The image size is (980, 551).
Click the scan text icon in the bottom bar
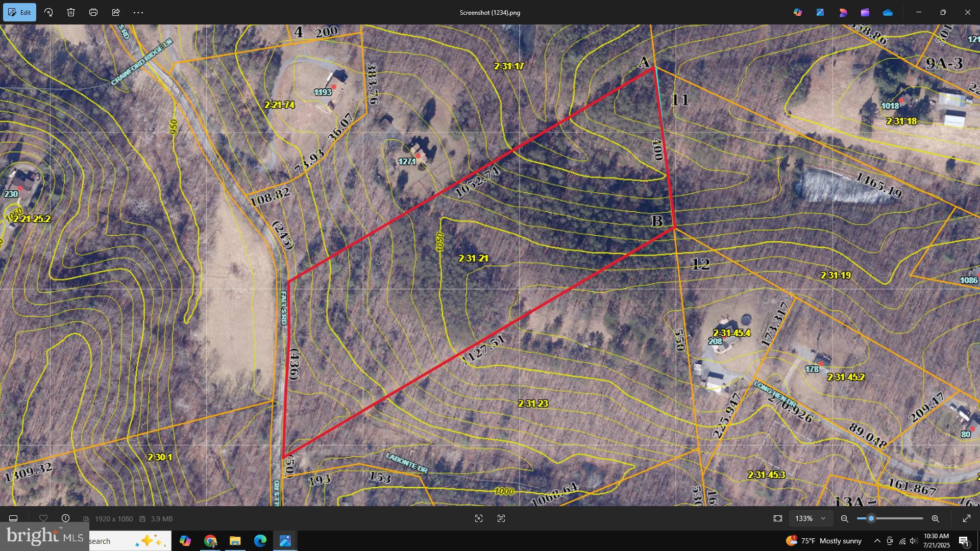pos(501,518)
